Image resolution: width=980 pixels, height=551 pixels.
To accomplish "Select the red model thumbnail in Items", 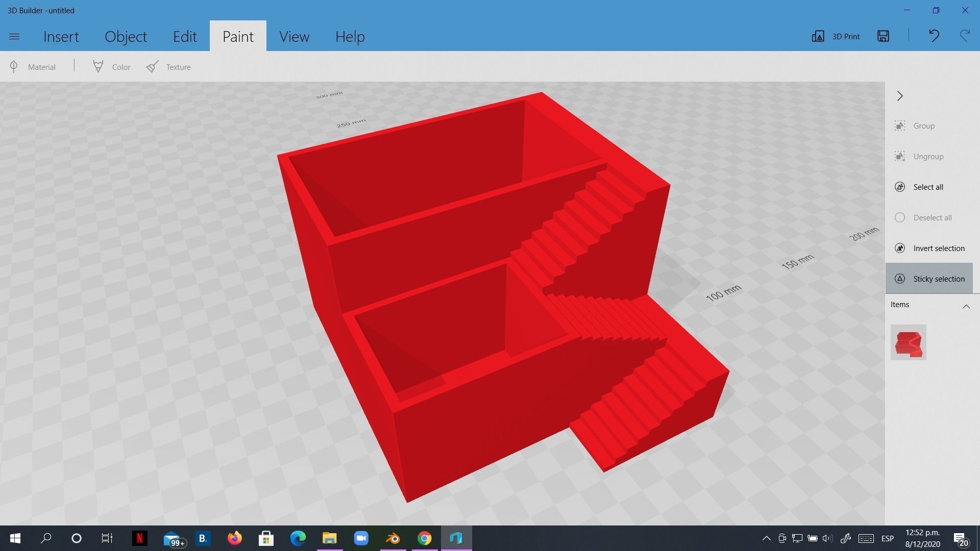I will click(x=909, y=342).
